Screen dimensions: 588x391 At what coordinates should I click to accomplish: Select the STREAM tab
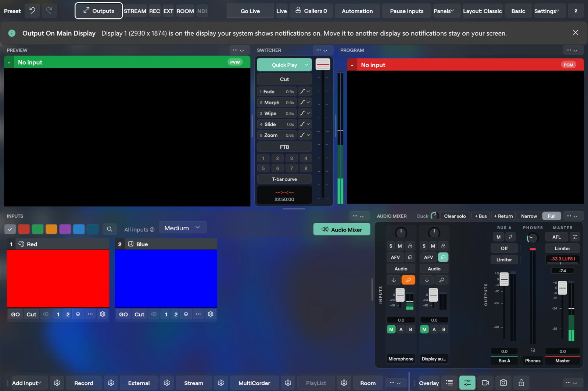(x=135, y=11)
